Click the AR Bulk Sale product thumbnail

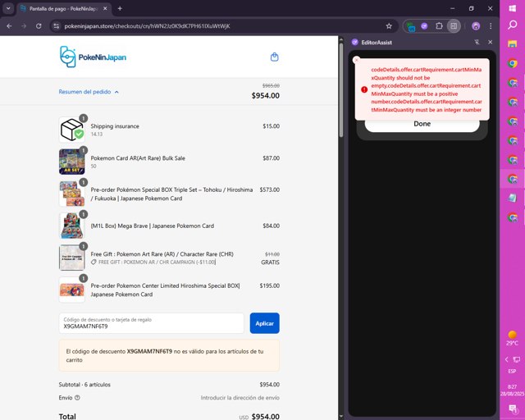click(x=71, y=162)
